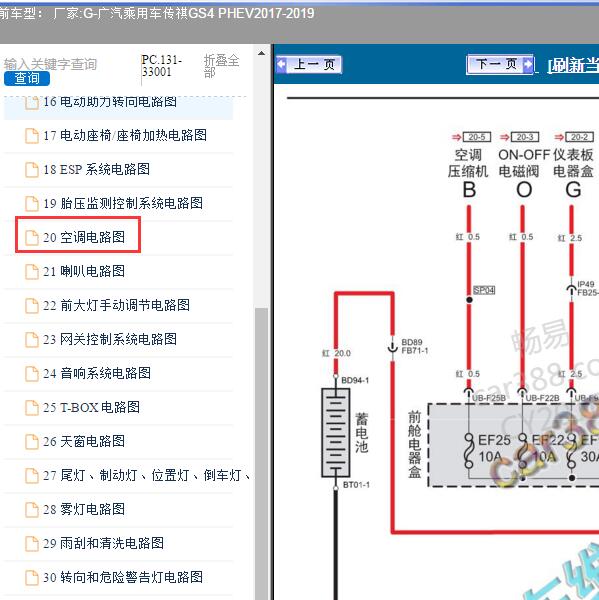The height and width of the screenshot is (600, 599).
Task: Click the ON-OFF 电磁阀 label in diagram
Action: coord(524,163)
